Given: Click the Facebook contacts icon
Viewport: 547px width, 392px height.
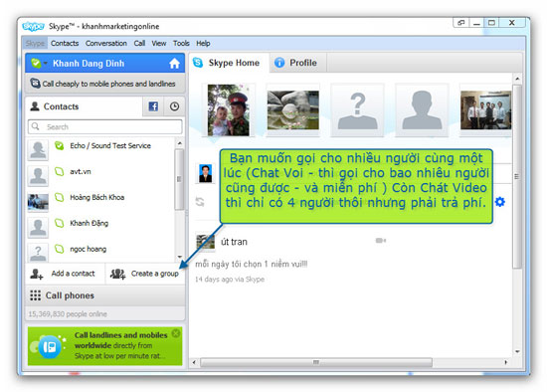Looking at the screenshot, I should pos(153,106).
